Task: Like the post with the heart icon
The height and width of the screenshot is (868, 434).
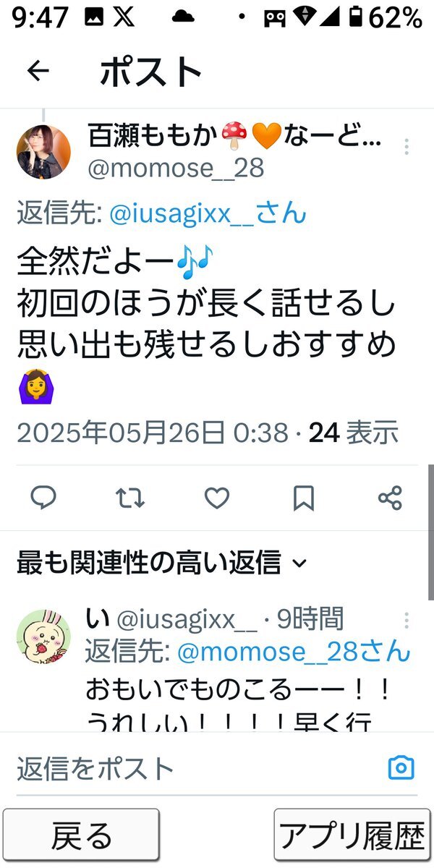Action: [x=216, y=498]
